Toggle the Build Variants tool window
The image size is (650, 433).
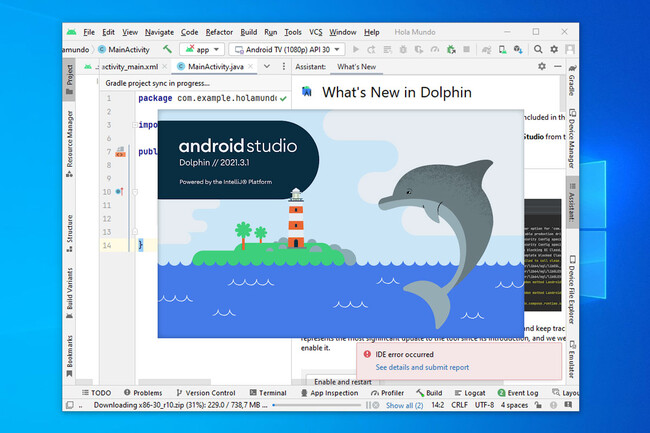pyautogui.click(x=69, y=293)
